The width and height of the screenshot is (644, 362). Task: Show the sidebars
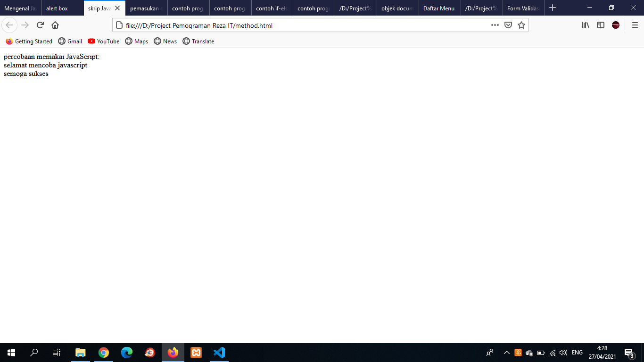tap(601, 25)
